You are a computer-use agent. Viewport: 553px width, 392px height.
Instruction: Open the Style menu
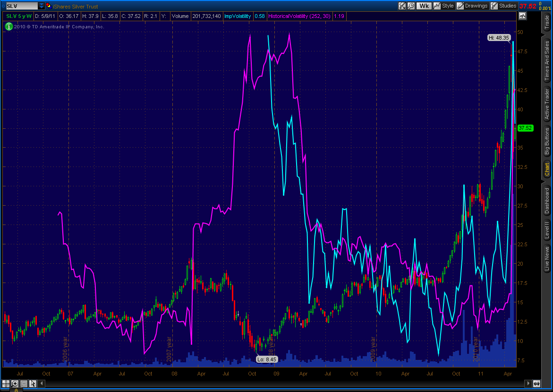point(443,6)
